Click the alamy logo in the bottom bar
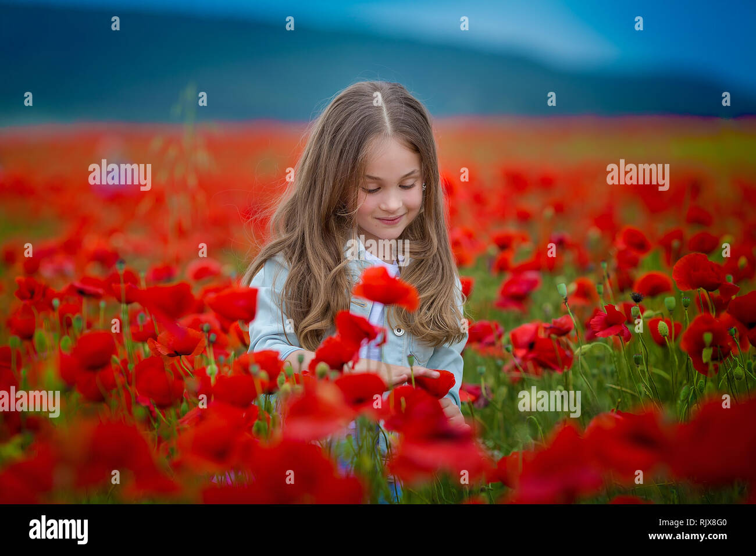 (59, 530)
